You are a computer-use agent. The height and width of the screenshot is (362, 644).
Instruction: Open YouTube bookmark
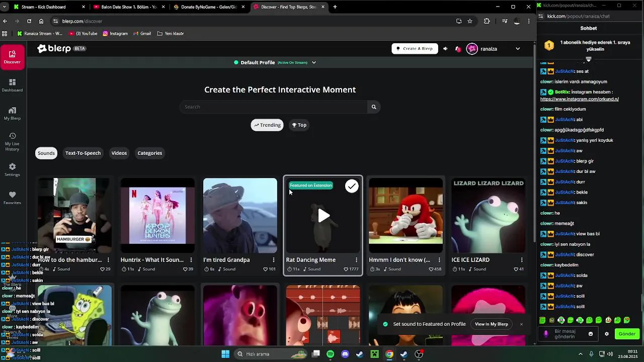[83, 34]
